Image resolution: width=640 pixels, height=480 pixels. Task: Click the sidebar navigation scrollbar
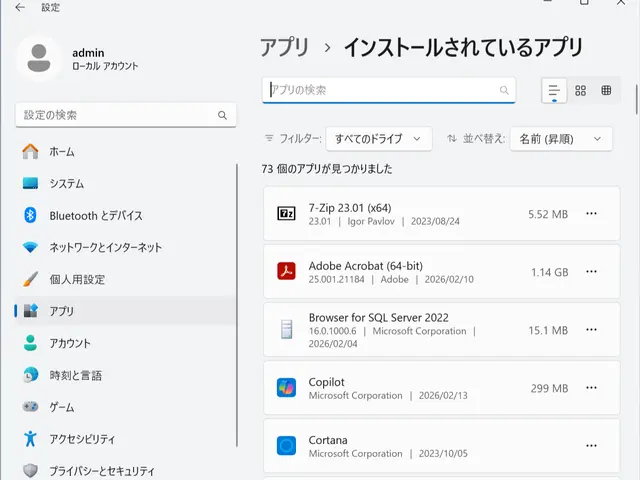(237, 305)
